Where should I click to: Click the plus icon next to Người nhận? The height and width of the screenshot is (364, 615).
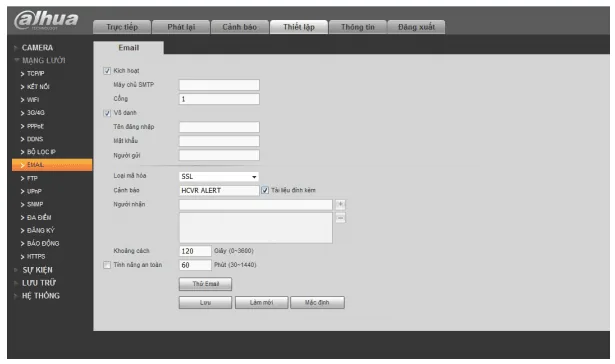[x=340, y=204]
